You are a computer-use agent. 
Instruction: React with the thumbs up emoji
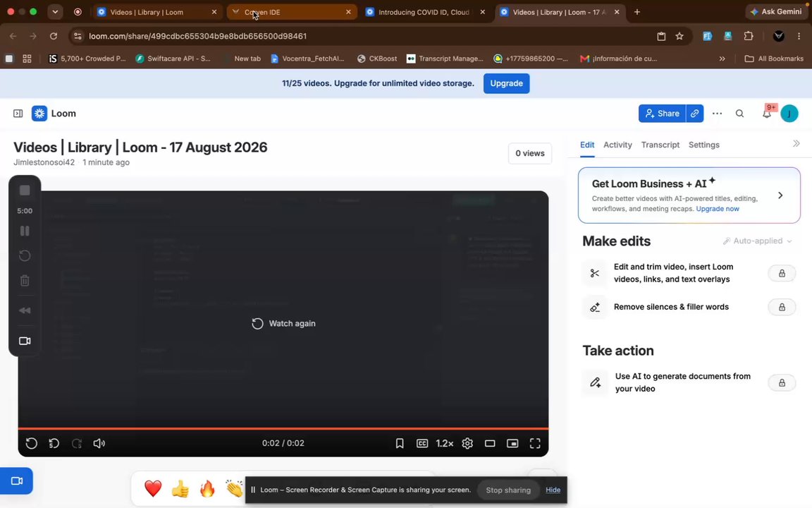coord(180,488)
